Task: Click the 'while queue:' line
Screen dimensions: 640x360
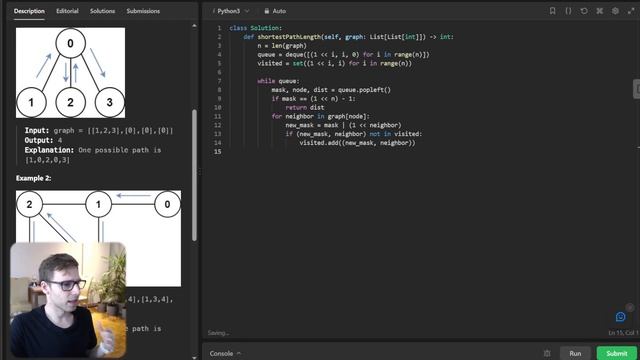Action: pyautogui.click(x=278, y=81)
